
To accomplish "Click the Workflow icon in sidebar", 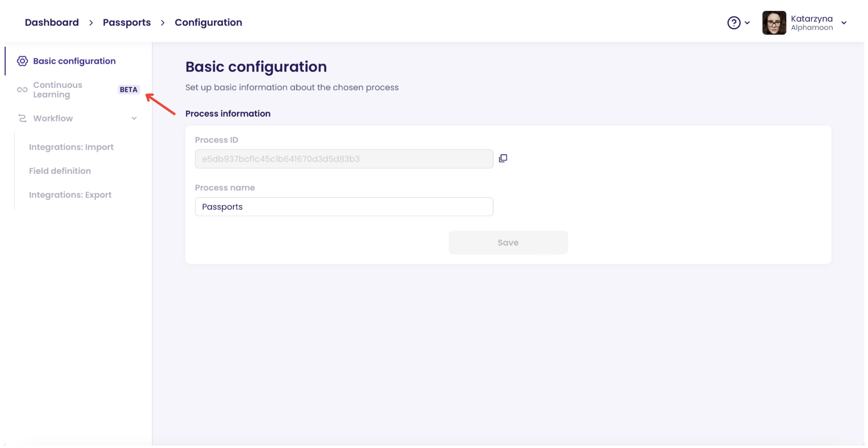I will click(22, 118).
